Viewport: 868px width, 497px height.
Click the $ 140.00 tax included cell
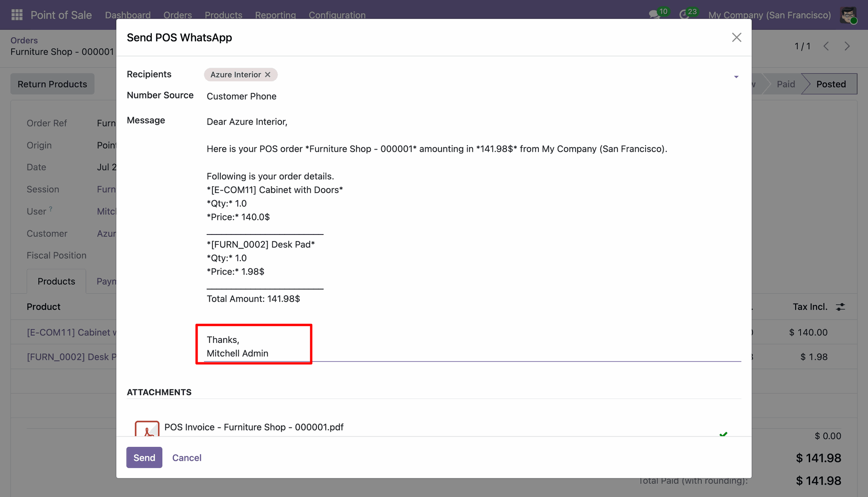[x=808, y=333]
